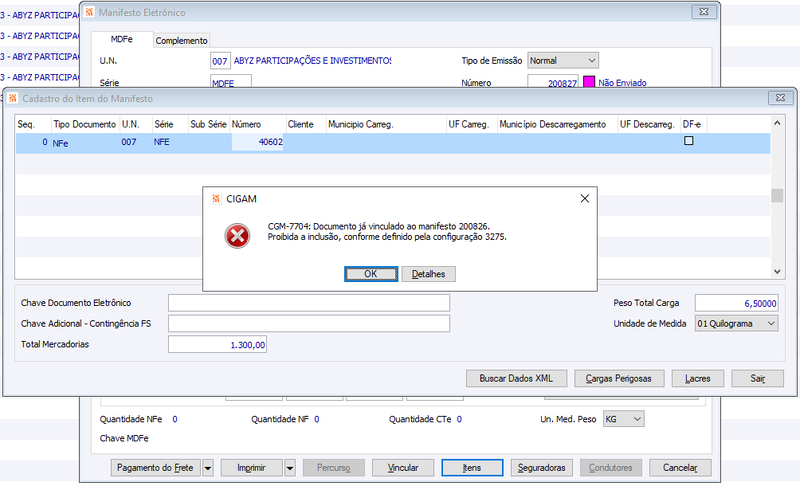Click the Lacres button
This screenshot has height=486, width=800.
point(697,378)
